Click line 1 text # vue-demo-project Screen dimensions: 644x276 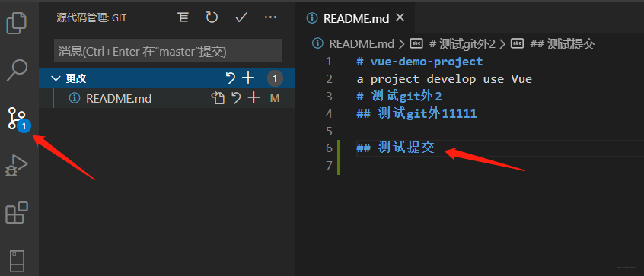419,62
